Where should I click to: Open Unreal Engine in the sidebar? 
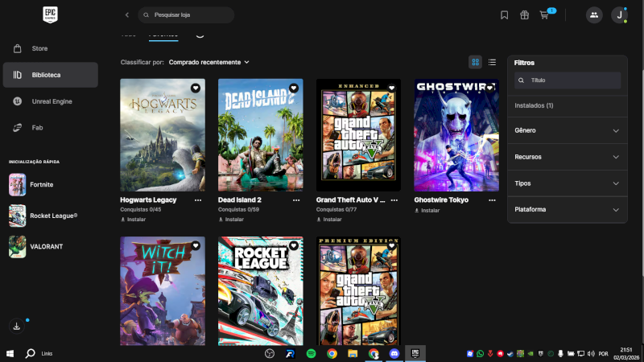pyautogui.click(x=52, y=101)
